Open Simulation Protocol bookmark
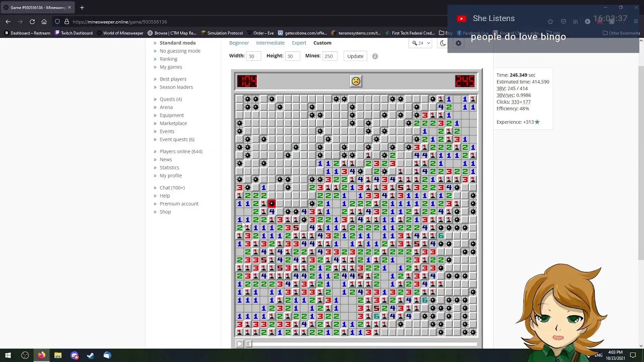The image size is (644, 362). point(221,33)
